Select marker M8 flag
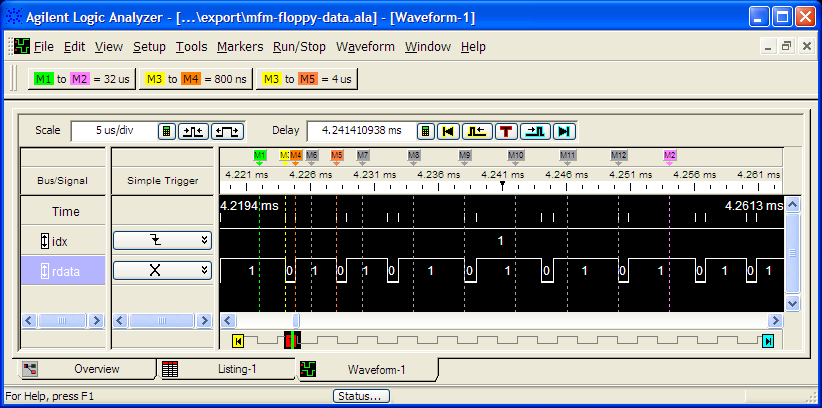 coord(414,156)
